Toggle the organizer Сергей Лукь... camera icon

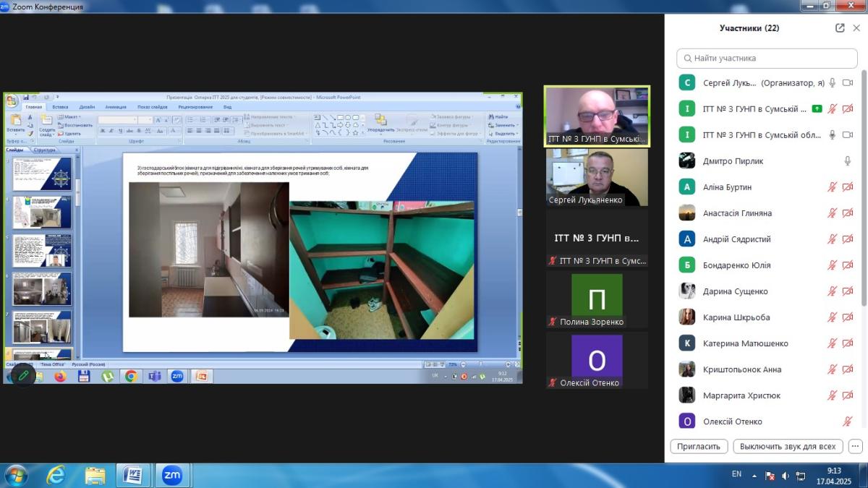[x=848, y=83]
